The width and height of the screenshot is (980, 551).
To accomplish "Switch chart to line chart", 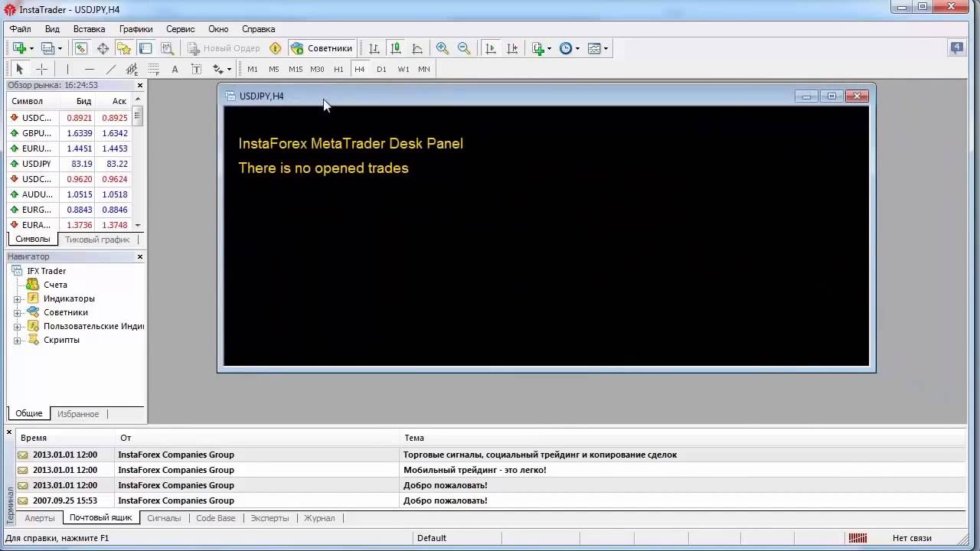I will coord(417,48).
